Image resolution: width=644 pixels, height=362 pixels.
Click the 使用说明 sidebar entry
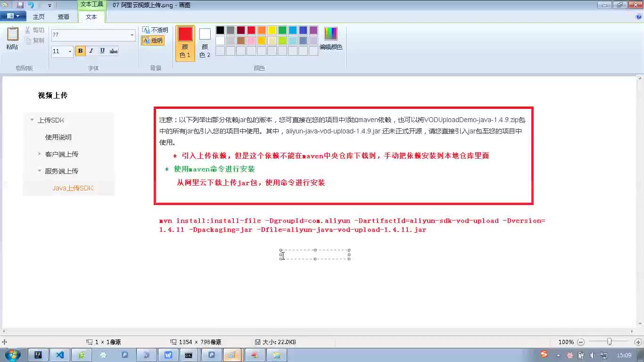[58, 137]
